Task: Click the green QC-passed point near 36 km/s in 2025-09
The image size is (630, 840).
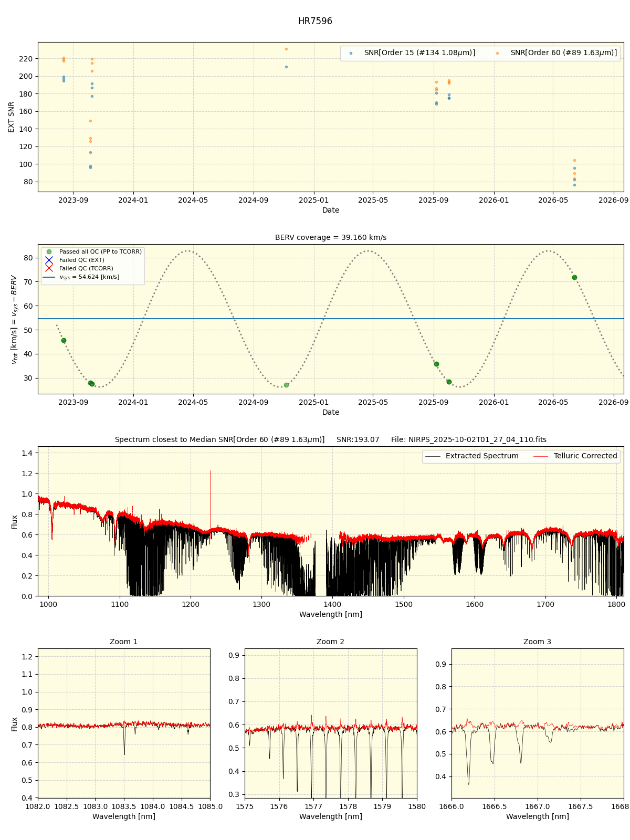Action: pyautogui.click(x=436, y=364)
